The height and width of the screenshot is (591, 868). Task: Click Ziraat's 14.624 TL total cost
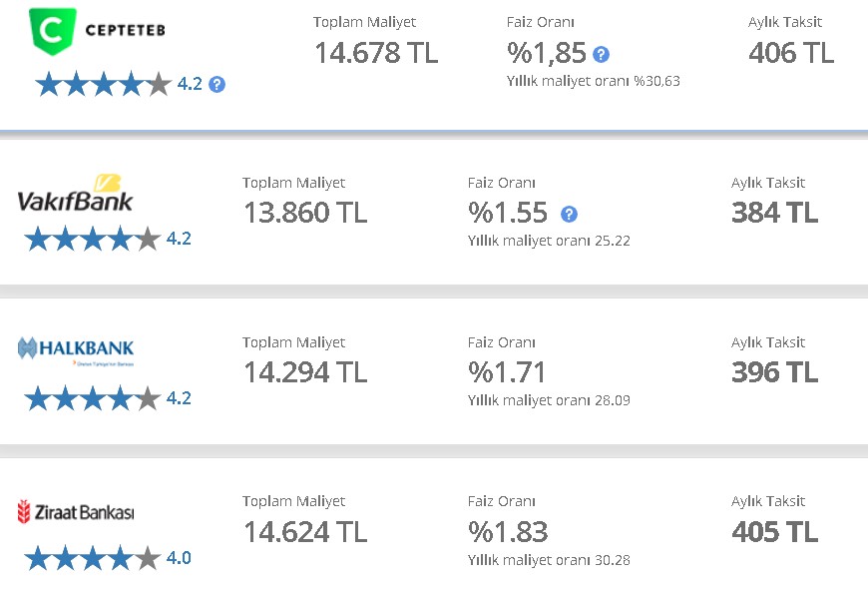pos(305,532)
